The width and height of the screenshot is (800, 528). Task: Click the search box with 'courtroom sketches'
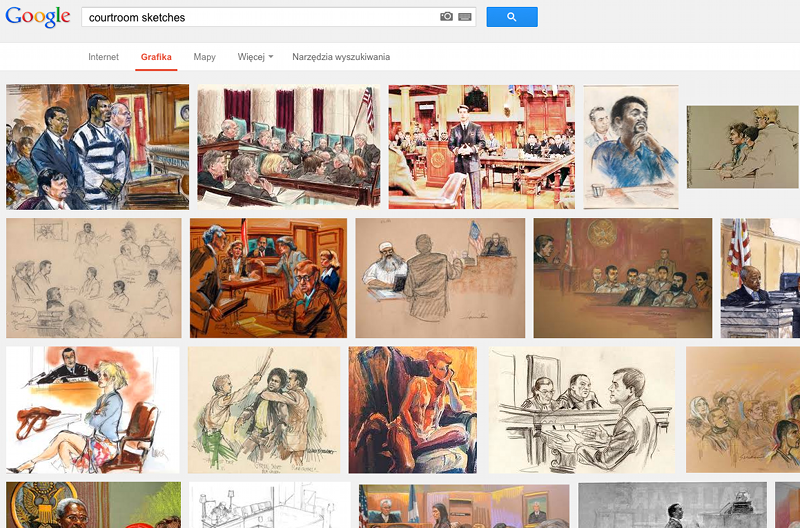260,17
